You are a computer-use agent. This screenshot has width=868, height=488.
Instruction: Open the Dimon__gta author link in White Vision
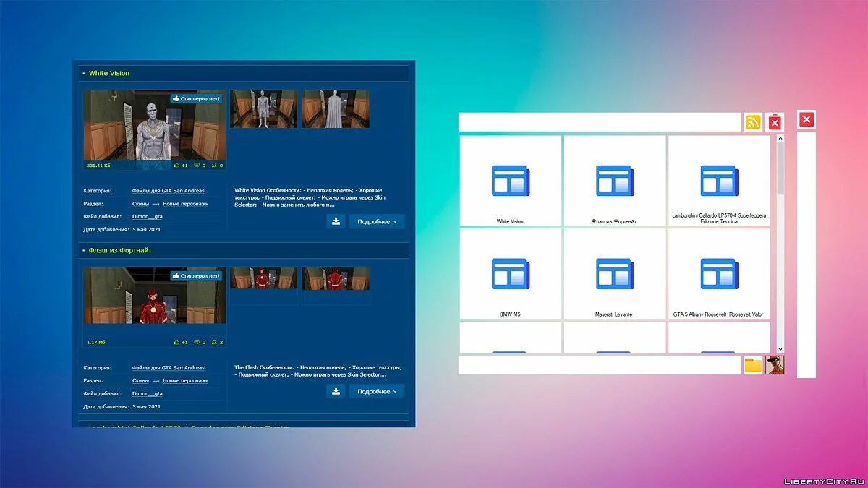tap(147, 216)
